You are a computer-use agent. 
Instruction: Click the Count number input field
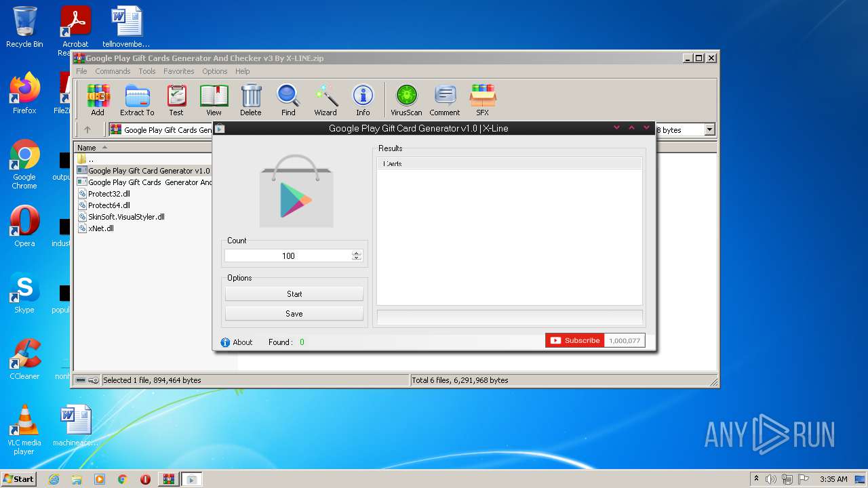point(288,256)
